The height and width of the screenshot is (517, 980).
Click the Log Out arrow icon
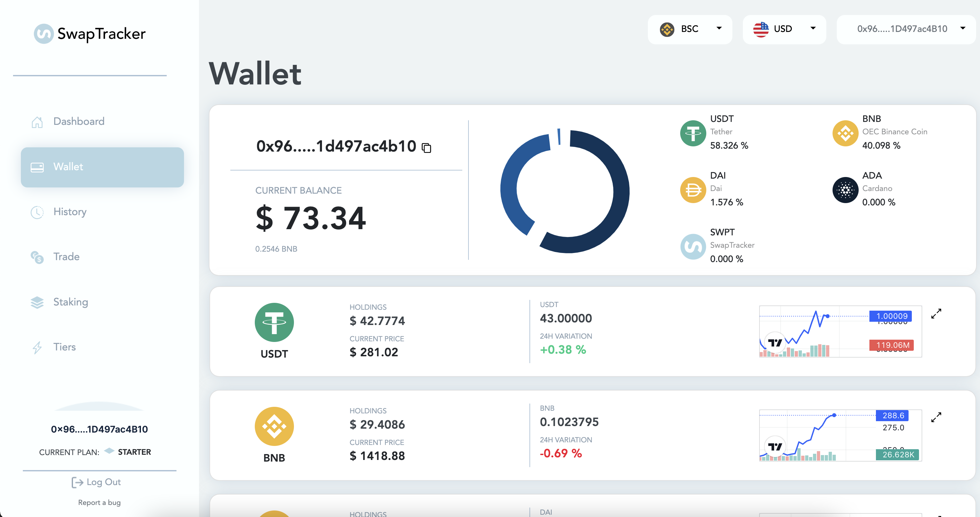pyautogui.click(x=77, y=482)
